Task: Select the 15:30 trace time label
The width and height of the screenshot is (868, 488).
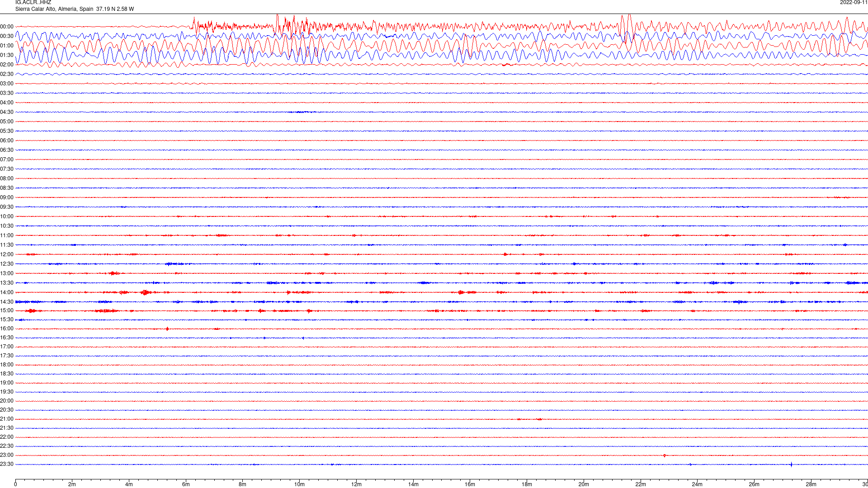Action: [7, 319]
